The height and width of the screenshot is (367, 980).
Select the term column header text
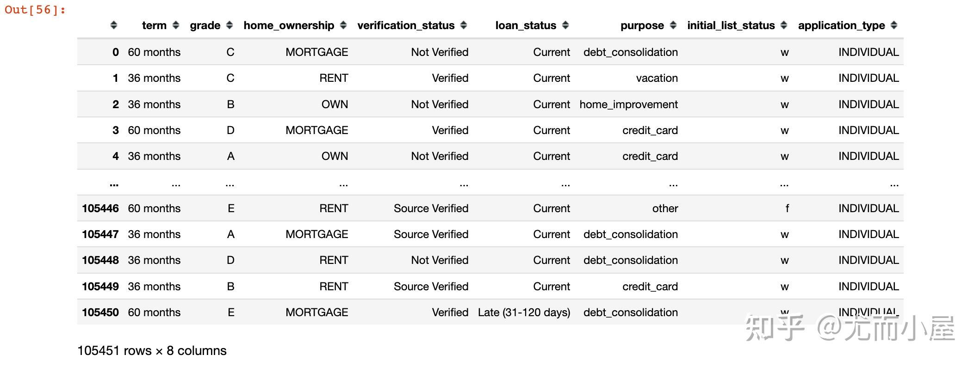click(x=154, y=25)
